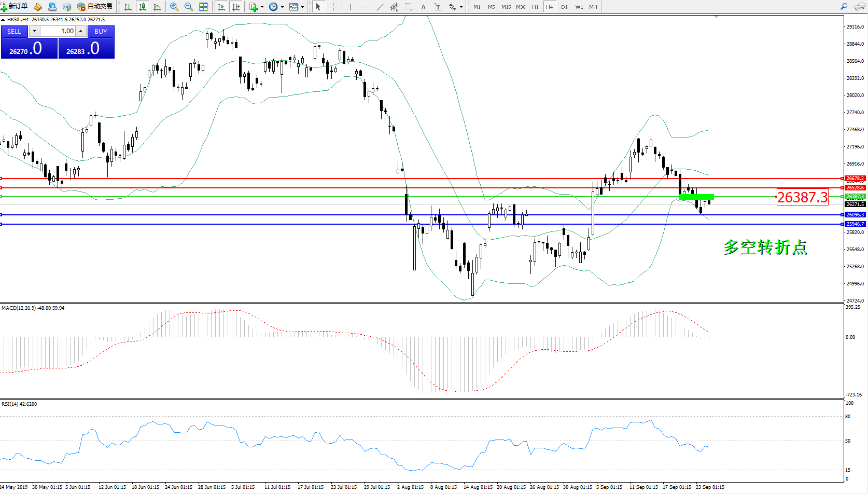The width and height of the screenshot is (868, 494).
Task: Switch to the D1 timeframe
Action: tap(564, 7)
